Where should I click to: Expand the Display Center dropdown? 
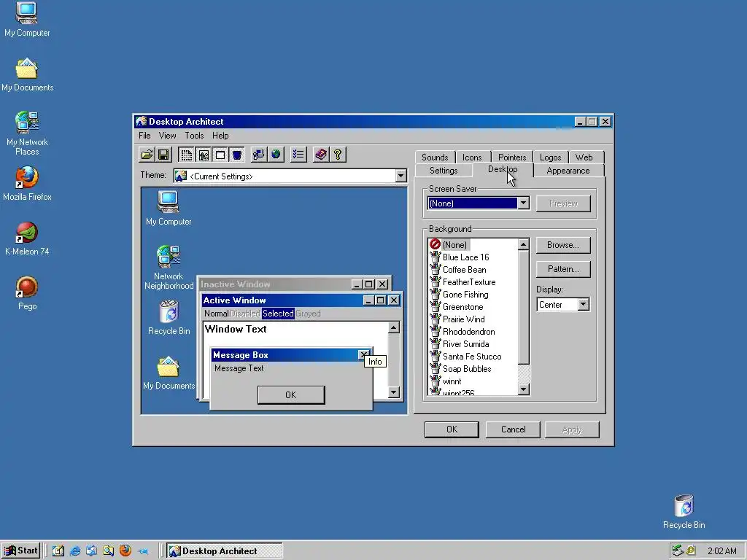583,305
